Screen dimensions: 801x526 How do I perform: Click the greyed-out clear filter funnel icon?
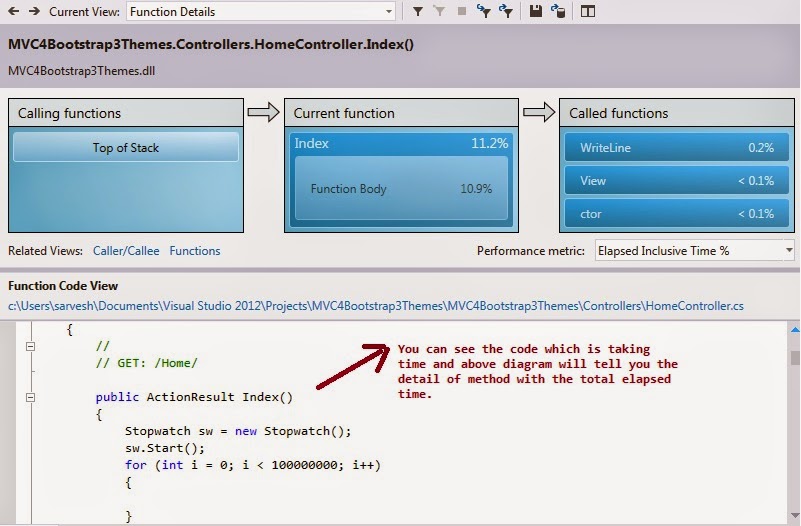[x=439, y=11]
